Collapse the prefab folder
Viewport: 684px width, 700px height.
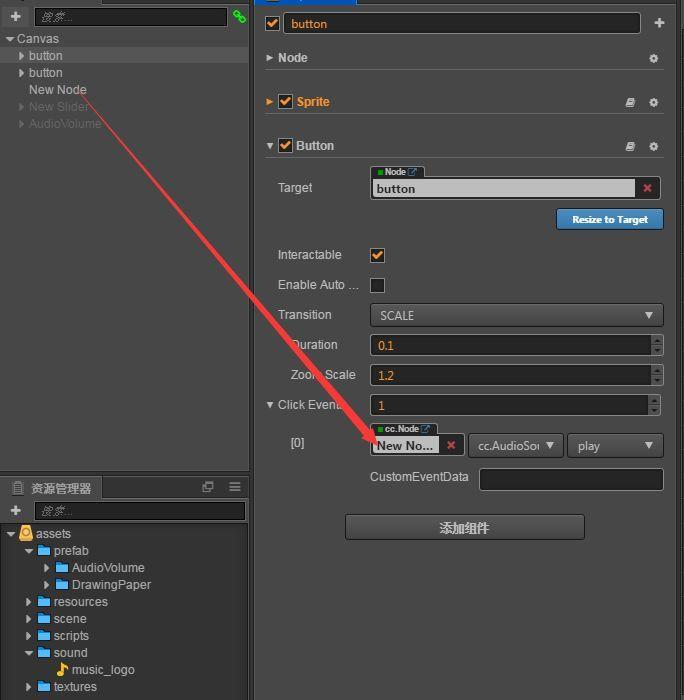click(29, 551)
